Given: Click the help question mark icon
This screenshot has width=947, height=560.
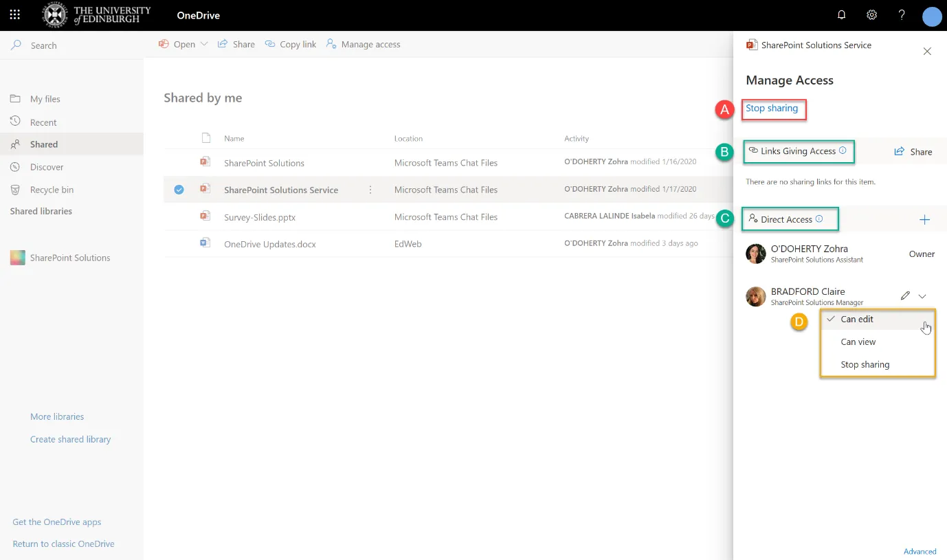Looking at the screenshot, I should (902, 14).
